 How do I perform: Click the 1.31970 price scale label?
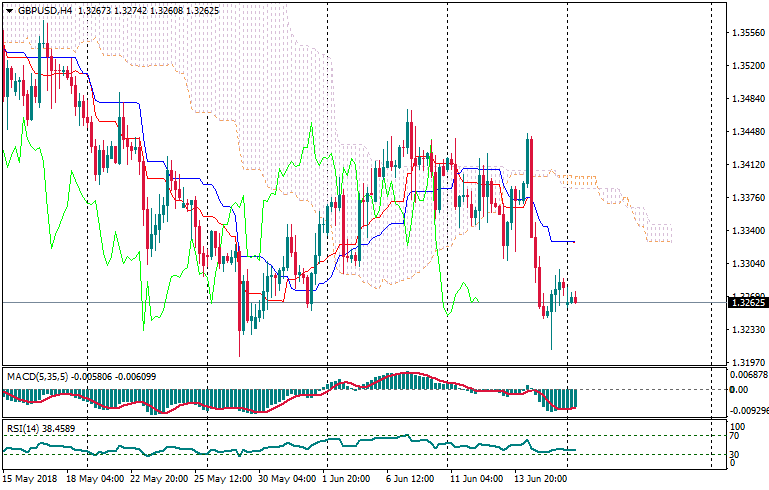tap(745, 363)
